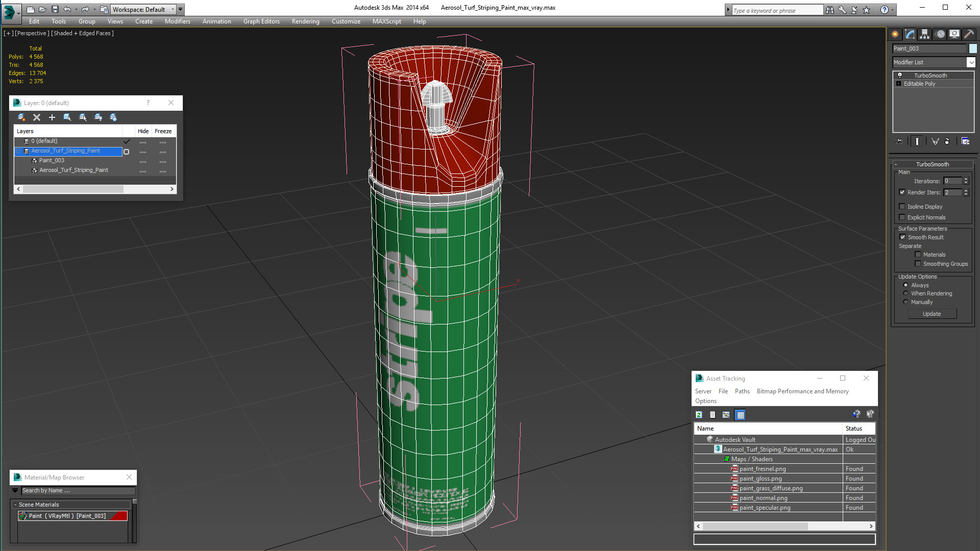Viewport: 980px width, 551px height.
Task: Open the Modify command panel tab
Action: tap(910, 34)
